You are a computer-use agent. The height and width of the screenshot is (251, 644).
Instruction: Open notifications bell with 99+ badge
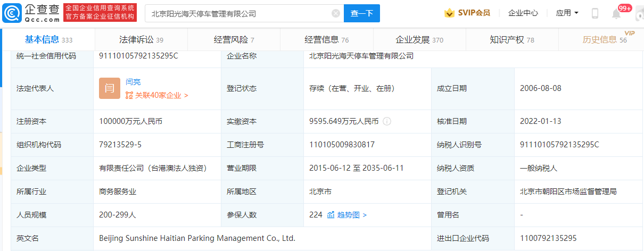point(616,13)
